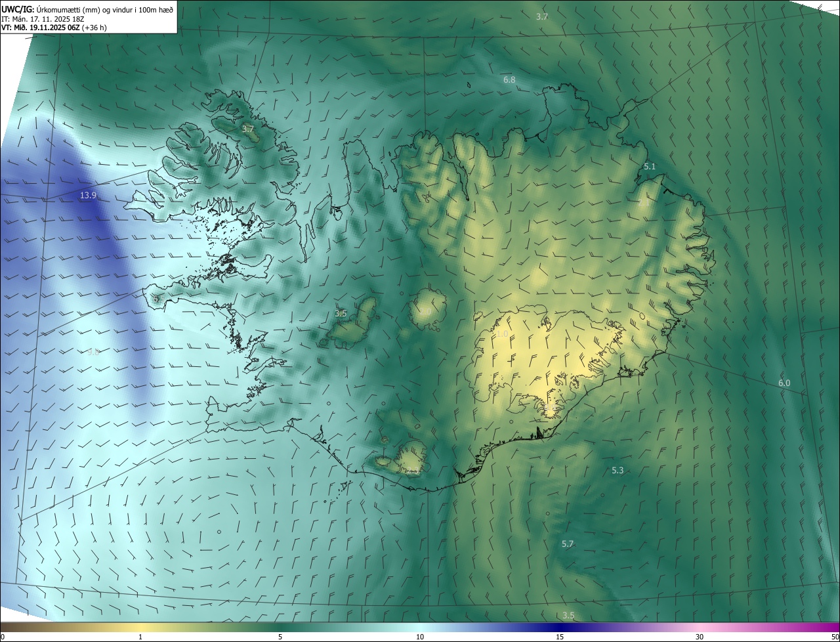Click the 13.9 value in the blue area
Image resolution: width=840 pixels, height=642 pixels.
click(x=89, y=196)
